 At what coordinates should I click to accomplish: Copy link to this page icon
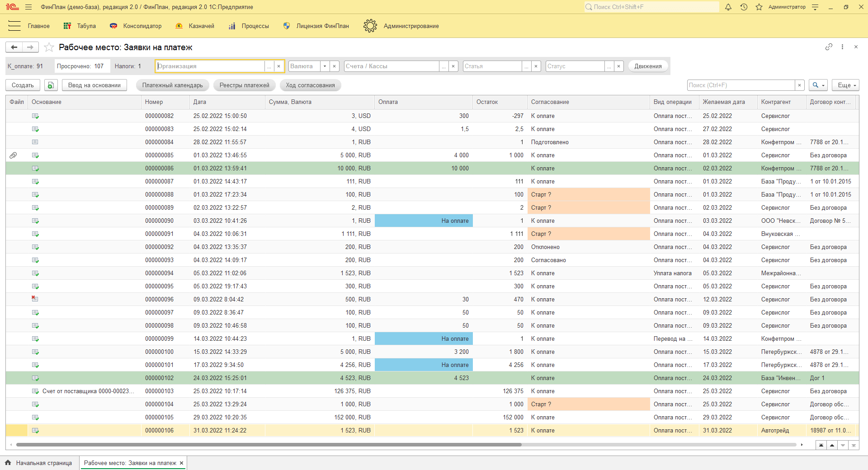coord(829,47)
